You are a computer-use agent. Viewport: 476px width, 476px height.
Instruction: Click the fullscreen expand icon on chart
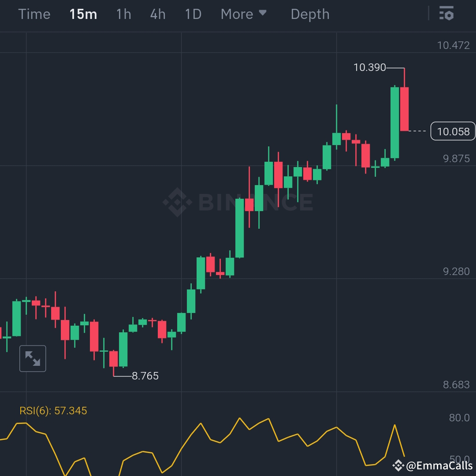click(33, 358)
